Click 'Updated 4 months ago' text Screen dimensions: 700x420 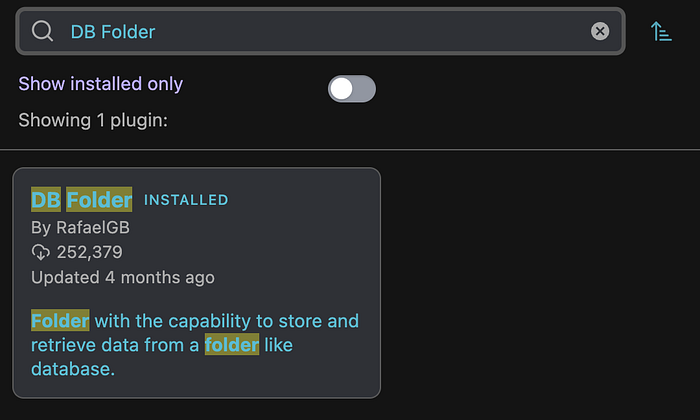tap(122, 277)
